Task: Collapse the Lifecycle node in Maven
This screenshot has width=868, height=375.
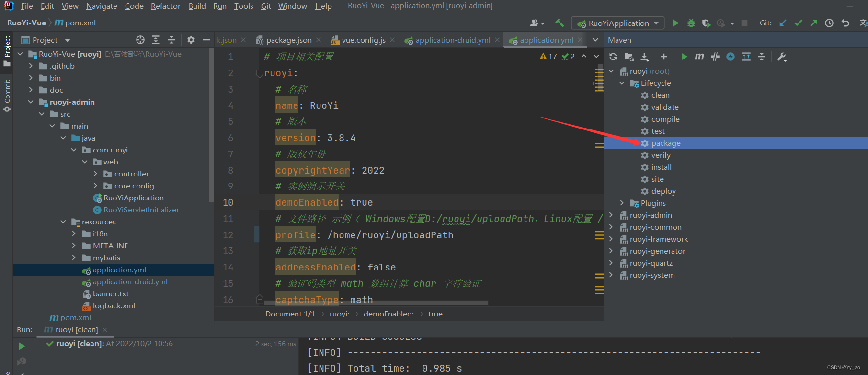Action: click(x=622, y=83)
